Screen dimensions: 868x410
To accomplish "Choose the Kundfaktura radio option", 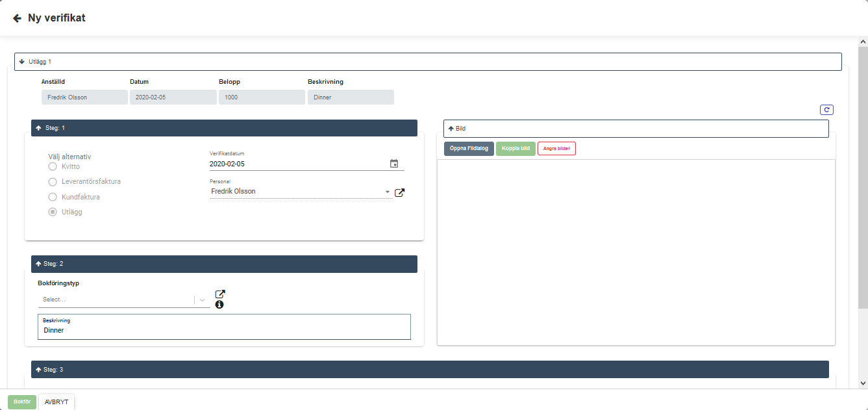I will tap(53, 197).
